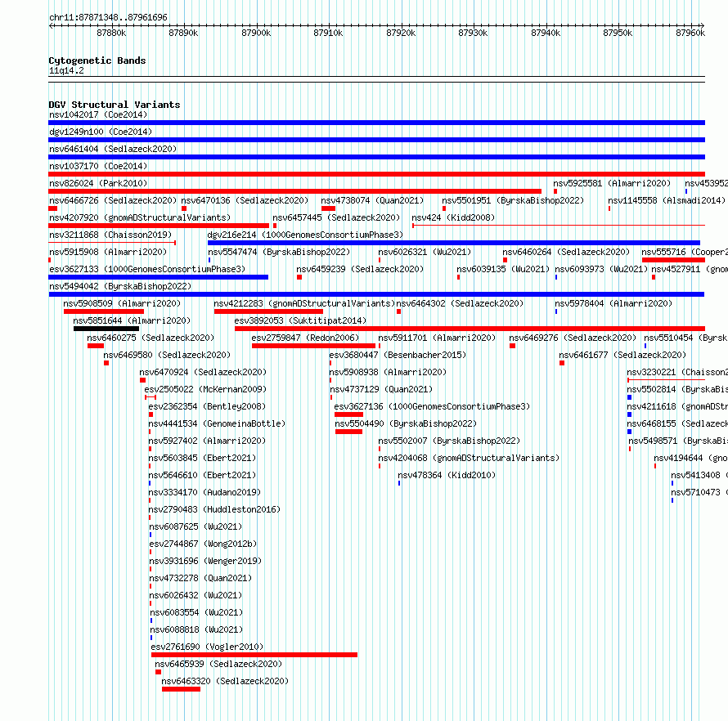
Task: Click red bar under nsv5504490 (ByrskaBishop2022)
Action: (x=348, y=432)
